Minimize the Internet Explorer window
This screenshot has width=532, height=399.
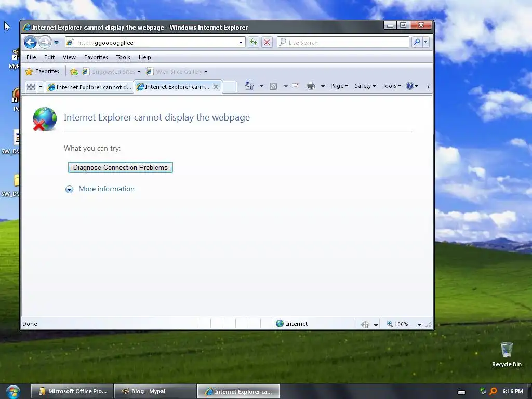tap(390, 25)
